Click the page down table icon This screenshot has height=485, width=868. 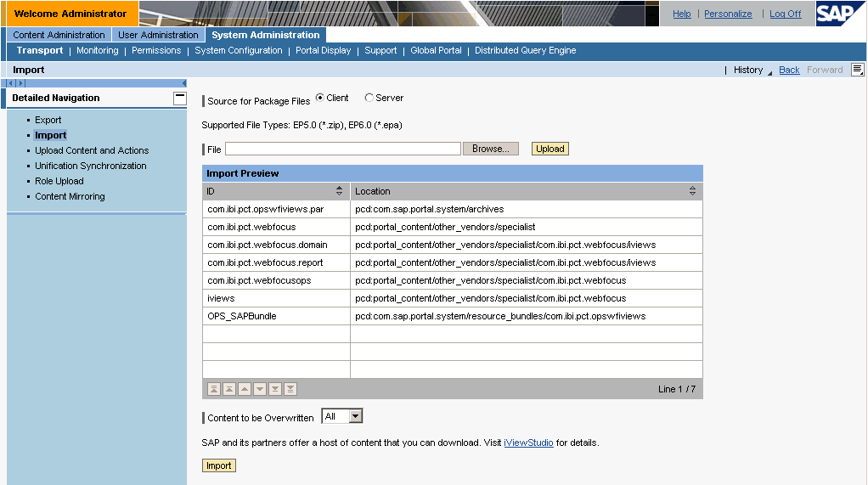coord(275,389)
